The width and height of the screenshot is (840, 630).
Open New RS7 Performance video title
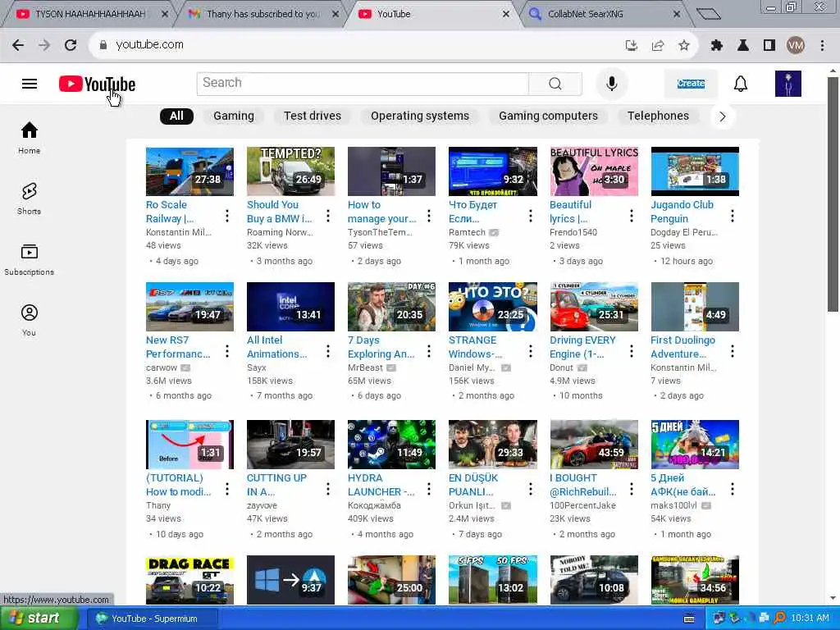(x=178, y=347)
